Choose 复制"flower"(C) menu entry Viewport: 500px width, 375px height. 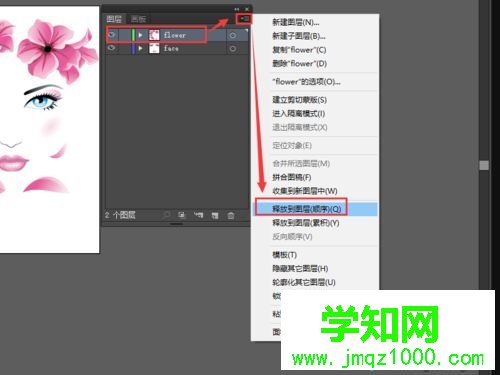[x=299, y=50]
